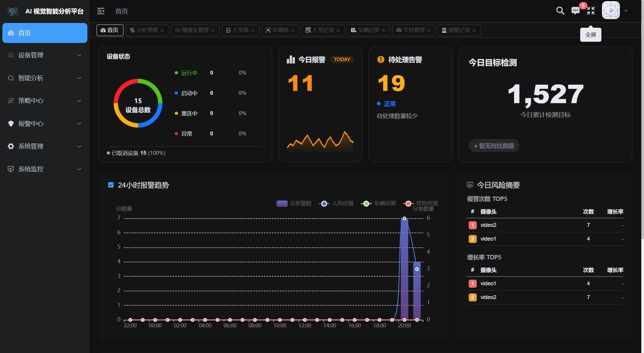
Task: Expand 系统管理 menu
Action: [45, 146]
